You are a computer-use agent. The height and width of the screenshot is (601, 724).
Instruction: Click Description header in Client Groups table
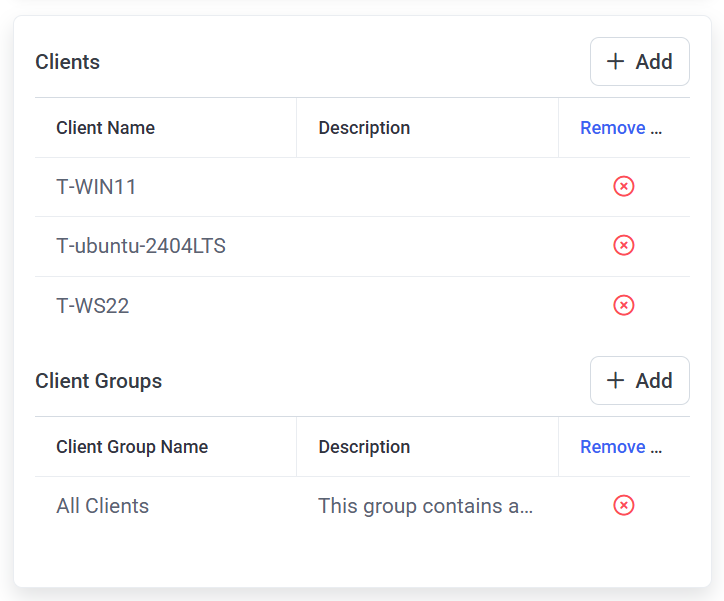tap(364, 447)
